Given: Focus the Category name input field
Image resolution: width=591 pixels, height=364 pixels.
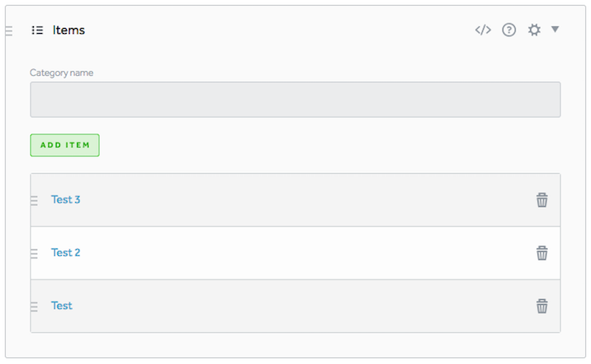Looking at the screenshot, I should (x=295, y=100).
